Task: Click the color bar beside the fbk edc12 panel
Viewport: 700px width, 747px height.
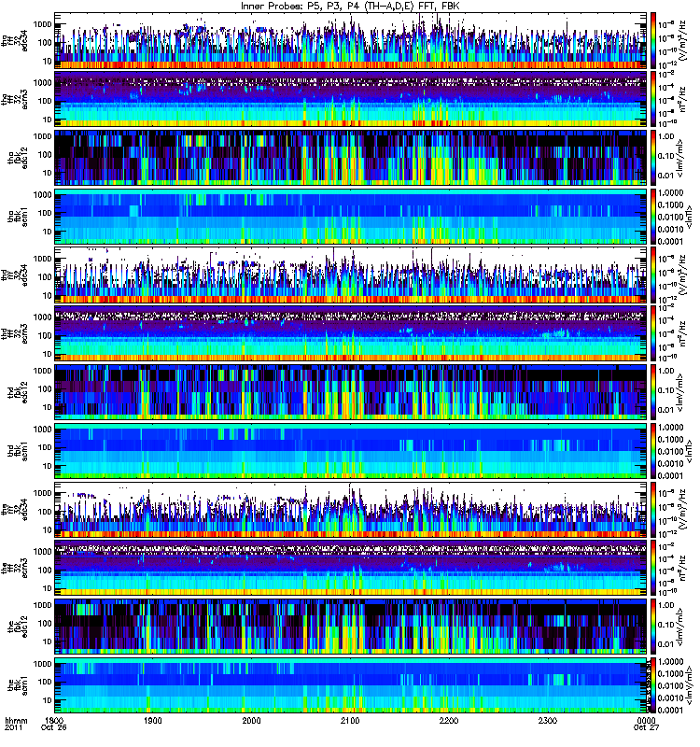Action: 653,627
